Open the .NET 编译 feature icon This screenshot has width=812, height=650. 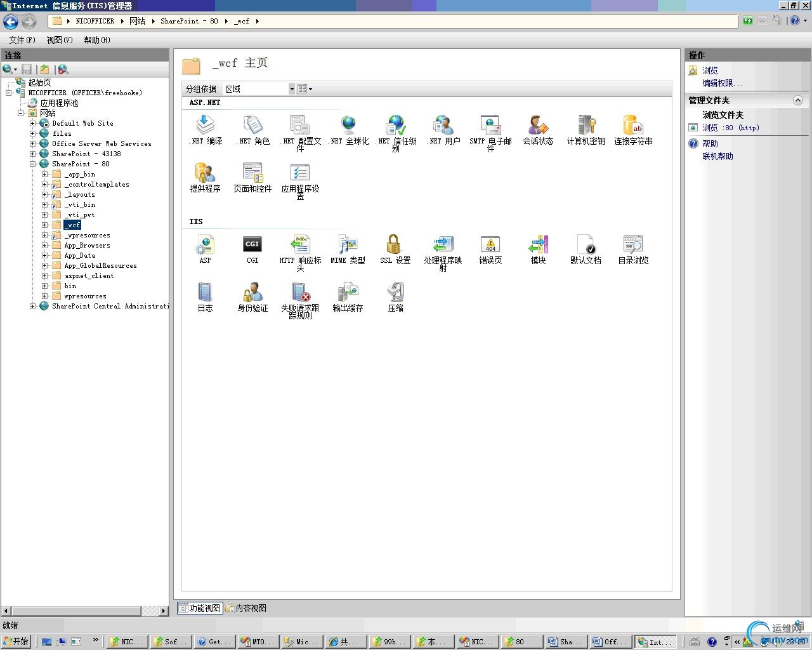(205, 129)
